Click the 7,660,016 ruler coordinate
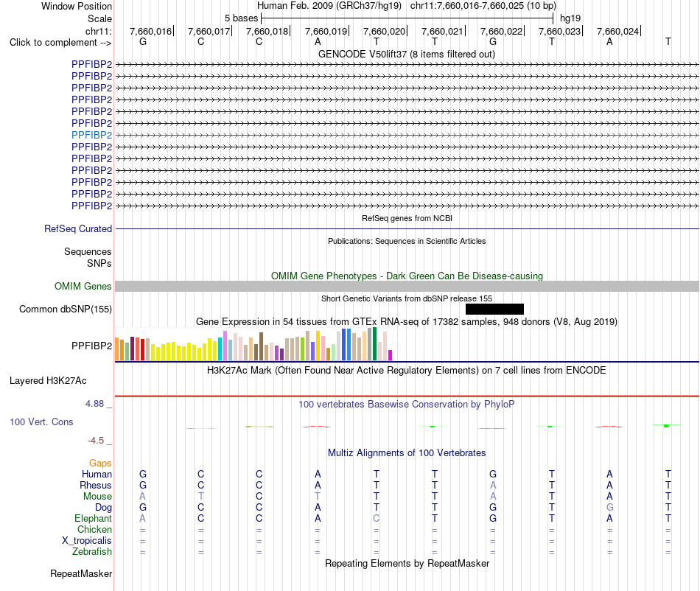 [x=150, y=31]
